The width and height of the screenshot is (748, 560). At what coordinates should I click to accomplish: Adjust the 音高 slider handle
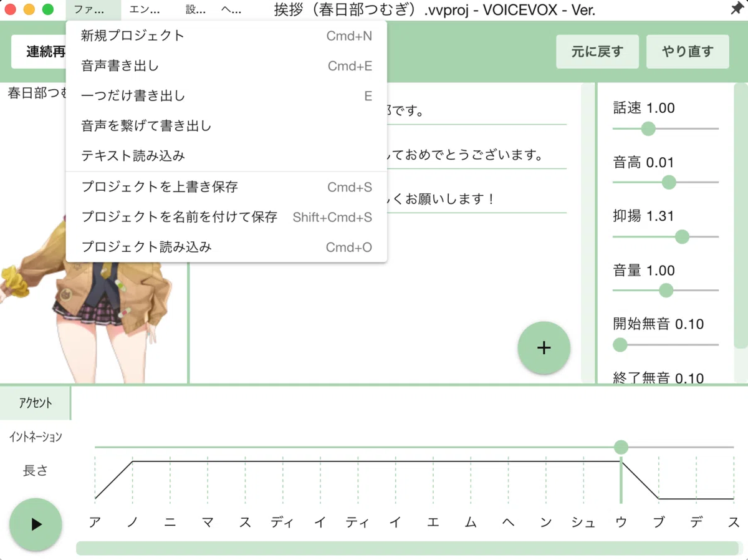[669, 182]
